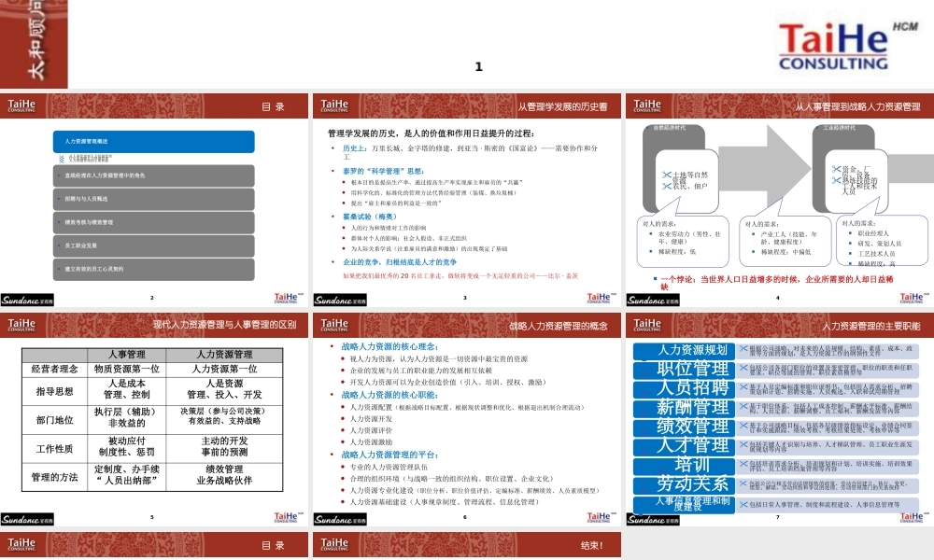Open the slide 6 thumbnail about 战略人力资源管理的概念

coord(465,418)
